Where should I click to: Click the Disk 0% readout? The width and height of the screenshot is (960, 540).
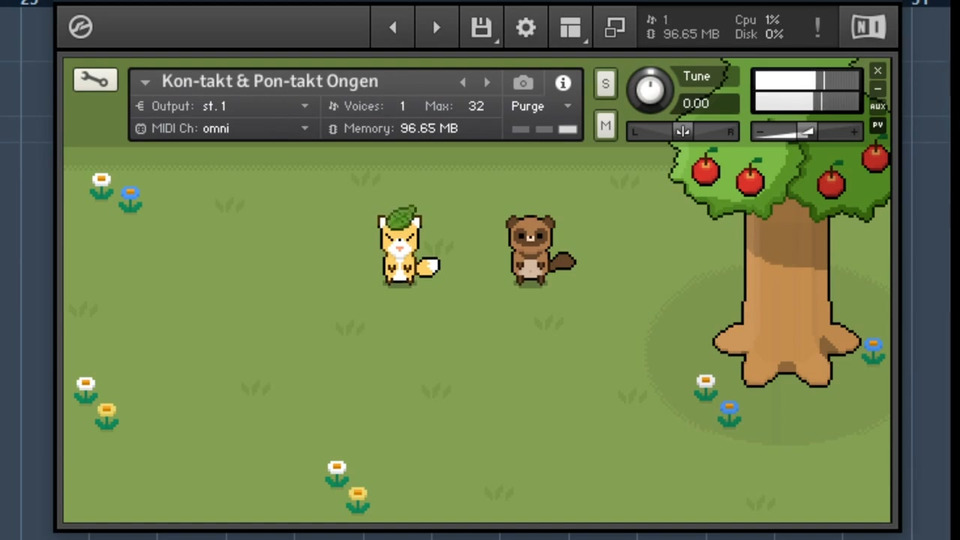point(759,34)
